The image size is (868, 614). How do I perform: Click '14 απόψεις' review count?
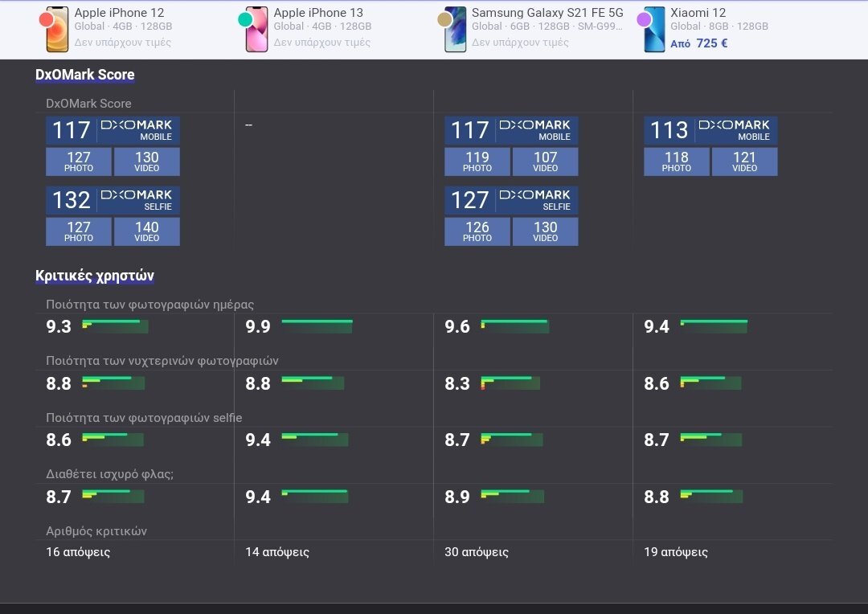pyautogui.click(x=277, y=552)
